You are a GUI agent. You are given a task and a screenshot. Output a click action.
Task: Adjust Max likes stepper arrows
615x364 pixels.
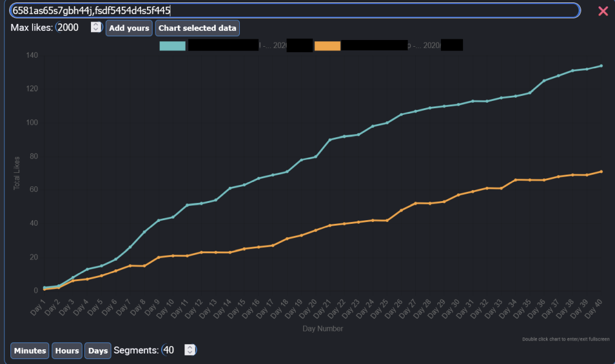(96, 27)
